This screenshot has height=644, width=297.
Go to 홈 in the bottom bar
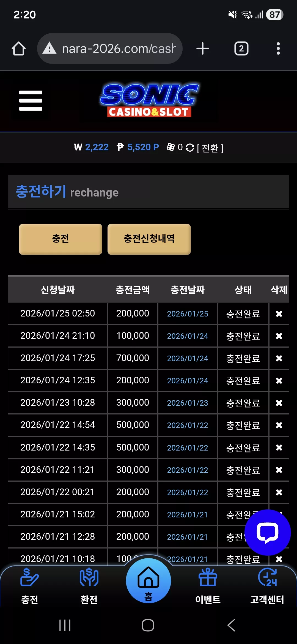(x=148, y=581)
